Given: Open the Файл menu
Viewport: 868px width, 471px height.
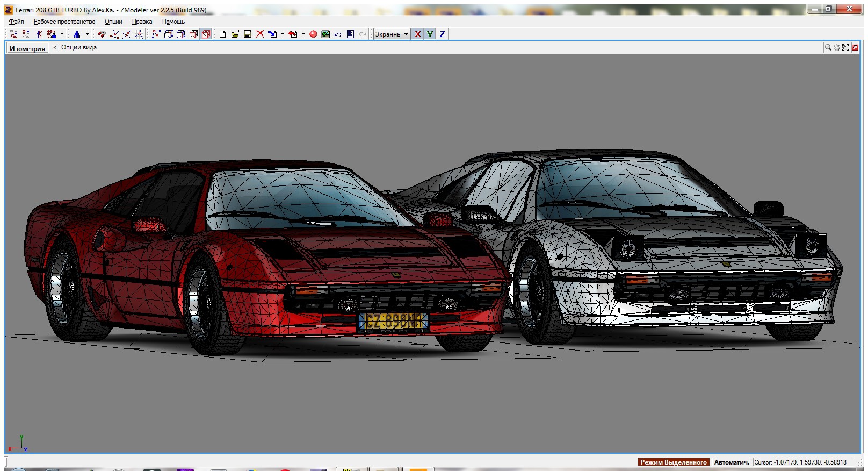Looking at the screenshot, I should [x=16, y=22].
